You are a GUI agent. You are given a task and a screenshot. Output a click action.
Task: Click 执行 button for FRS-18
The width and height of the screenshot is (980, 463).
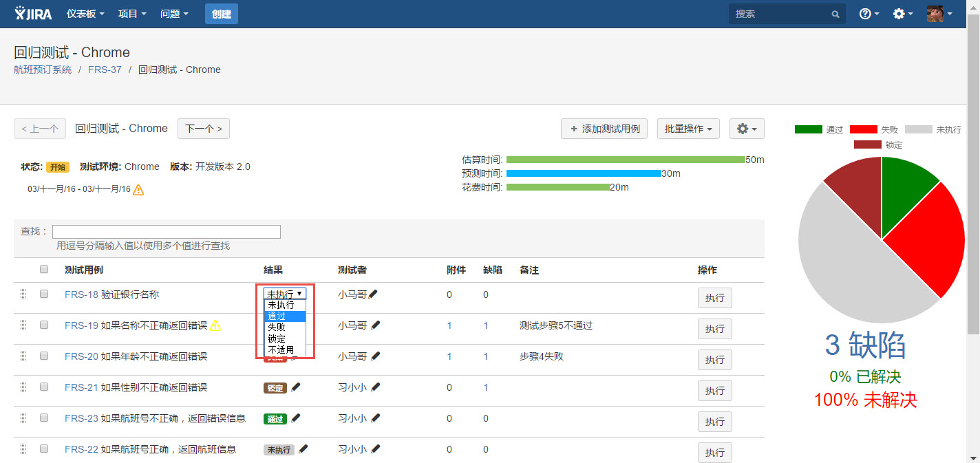[715, 298]
